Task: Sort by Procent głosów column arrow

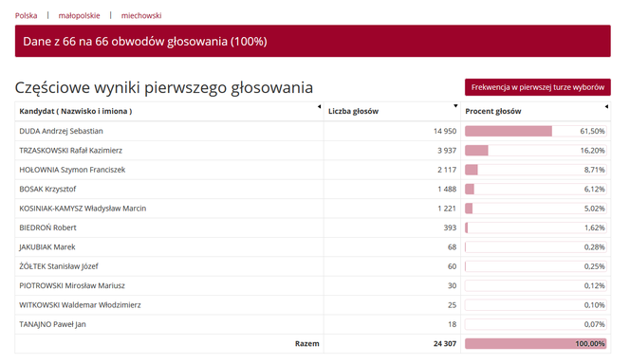Action: (606, 107)
